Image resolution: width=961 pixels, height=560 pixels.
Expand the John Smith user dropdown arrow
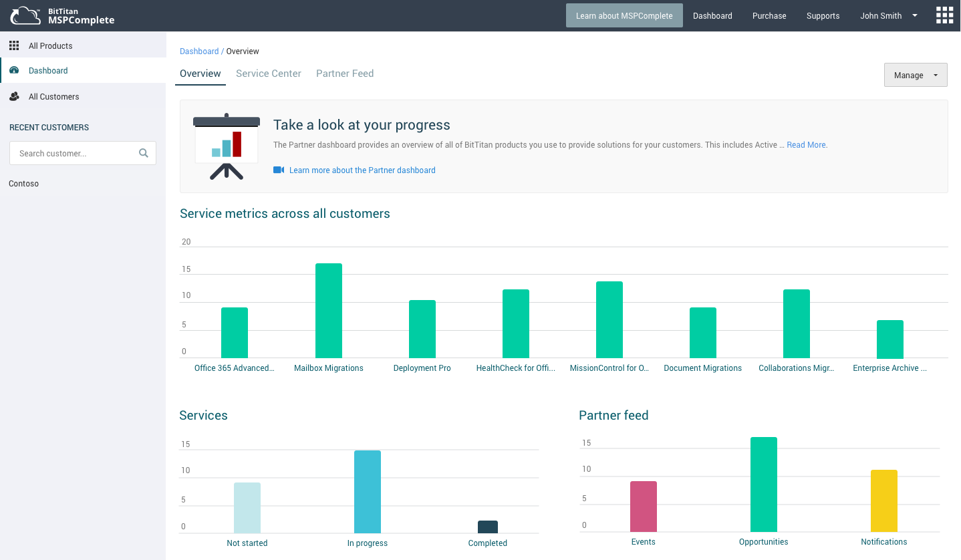point(915,15)
